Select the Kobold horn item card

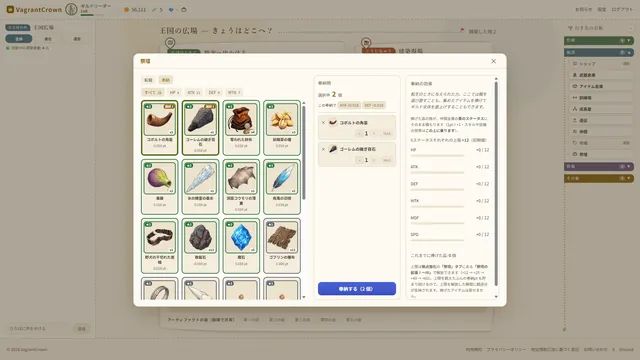click(x=160, y=128)
